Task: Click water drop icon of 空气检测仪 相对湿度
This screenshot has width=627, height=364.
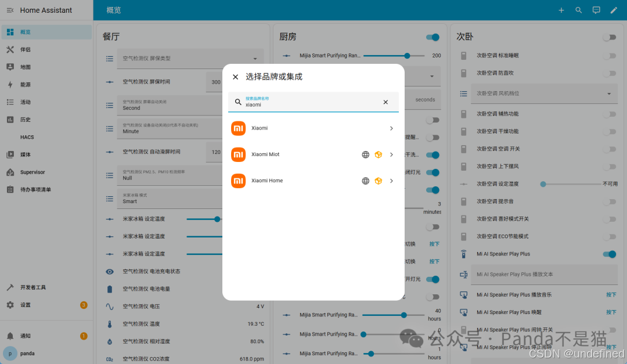Action: coord(110,341)
